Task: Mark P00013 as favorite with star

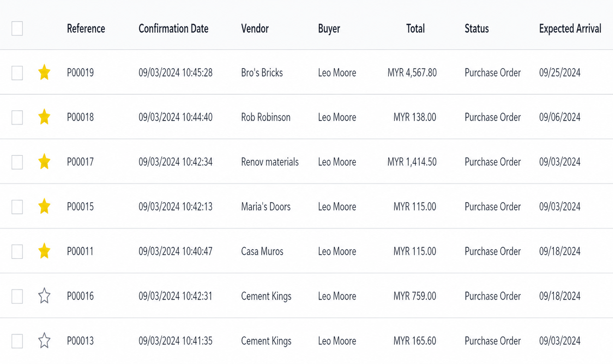Action: (x=44, y=341)
